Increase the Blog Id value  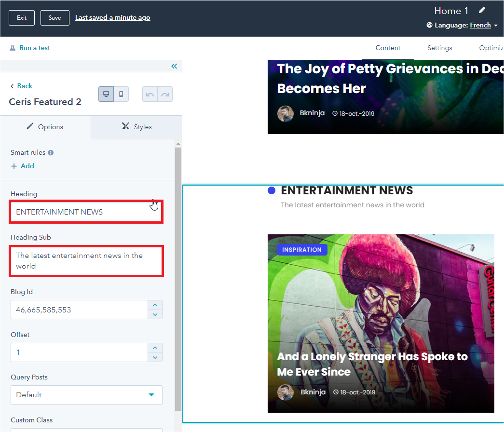[155, 305]
